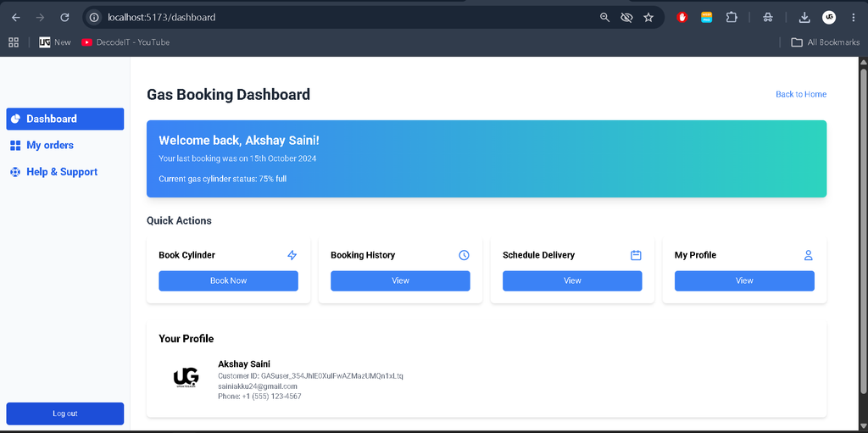Follow the Back to Home link
The height and width of the screenshot is (433, 868).
801,94
